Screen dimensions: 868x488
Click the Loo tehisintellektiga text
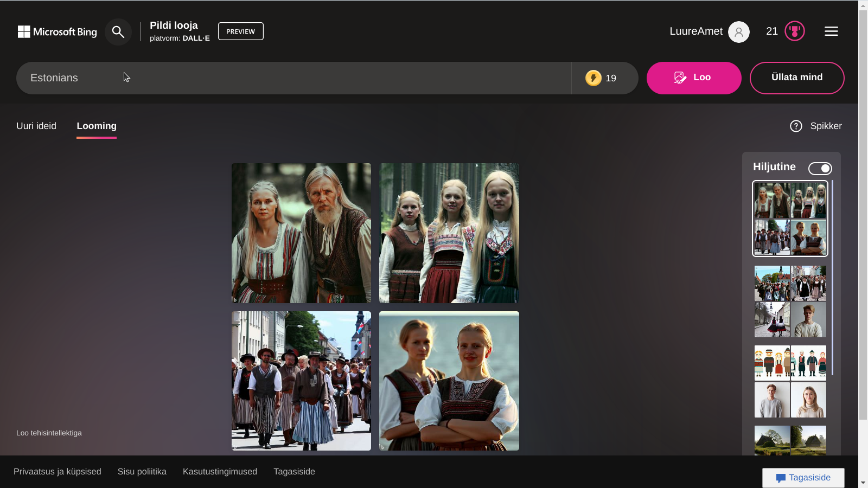tap(49, 433)
